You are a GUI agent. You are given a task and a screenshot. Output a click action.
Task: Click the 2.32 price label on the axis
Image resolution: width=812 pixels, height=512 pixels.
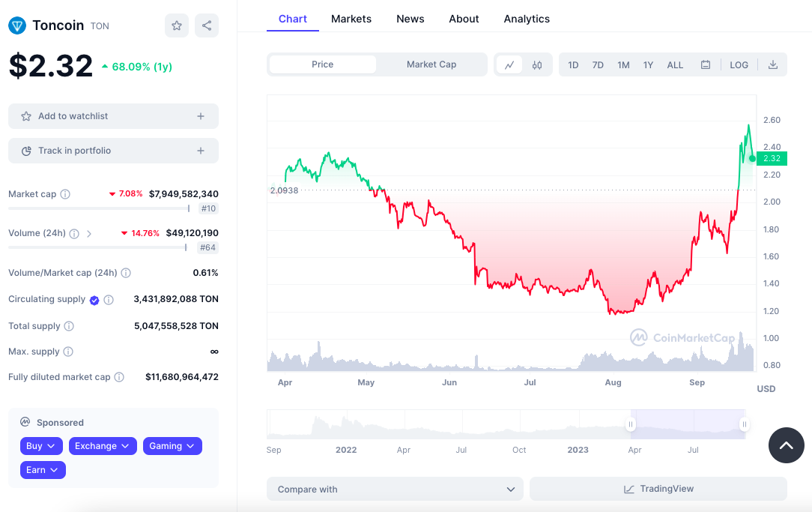coord(772,159)
